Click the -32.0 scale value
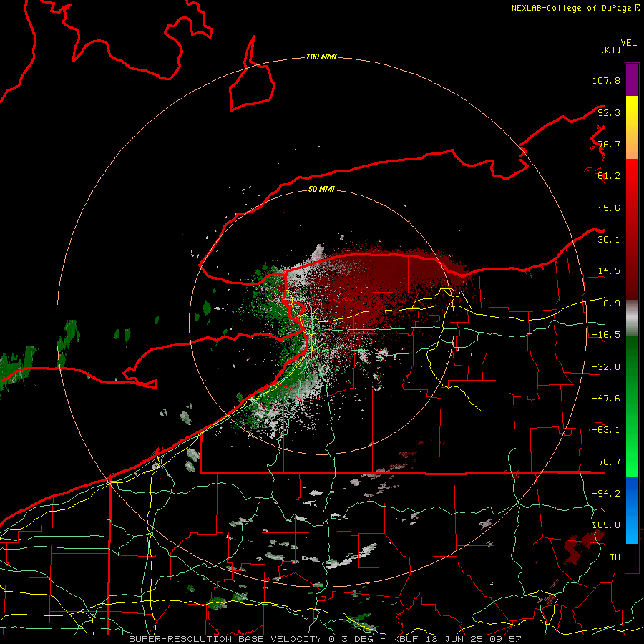The height and width of the screenshot is (644, 644). click(606, 367)
